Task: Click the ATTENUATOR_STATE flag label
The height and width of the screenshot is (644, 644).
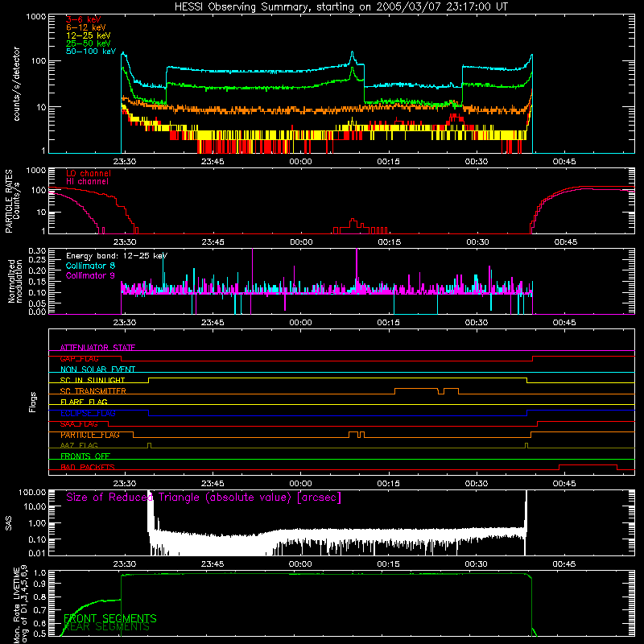Action: (x=97, y=348)
